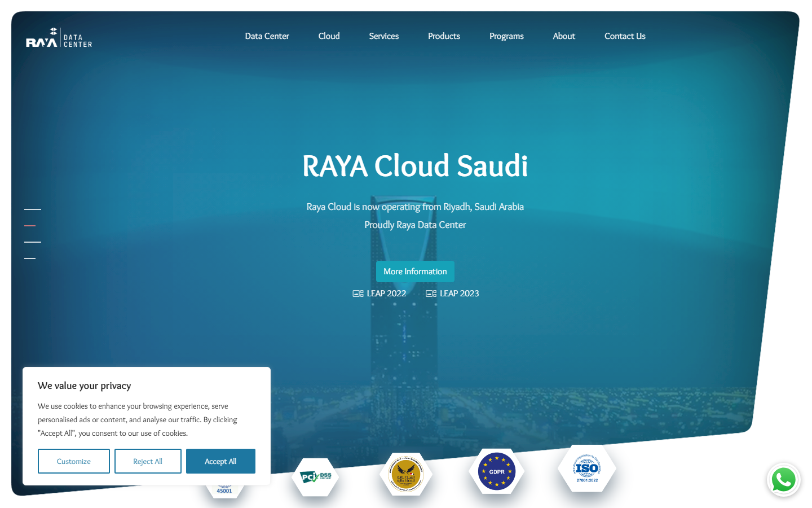Screen dimensions: 812x508
Task: Click the Raya Data Center logo
Action: (x=59, y=38)
